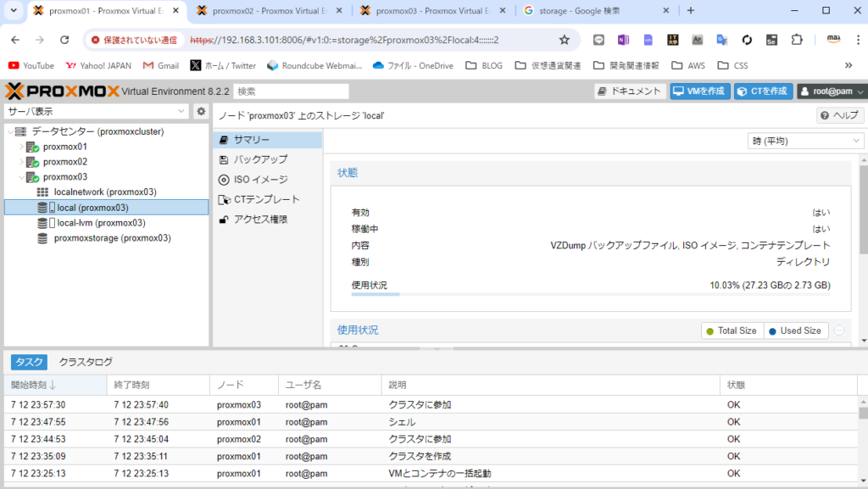Click the VMを作成 button
Screen dimensions: 868x489
699,92
